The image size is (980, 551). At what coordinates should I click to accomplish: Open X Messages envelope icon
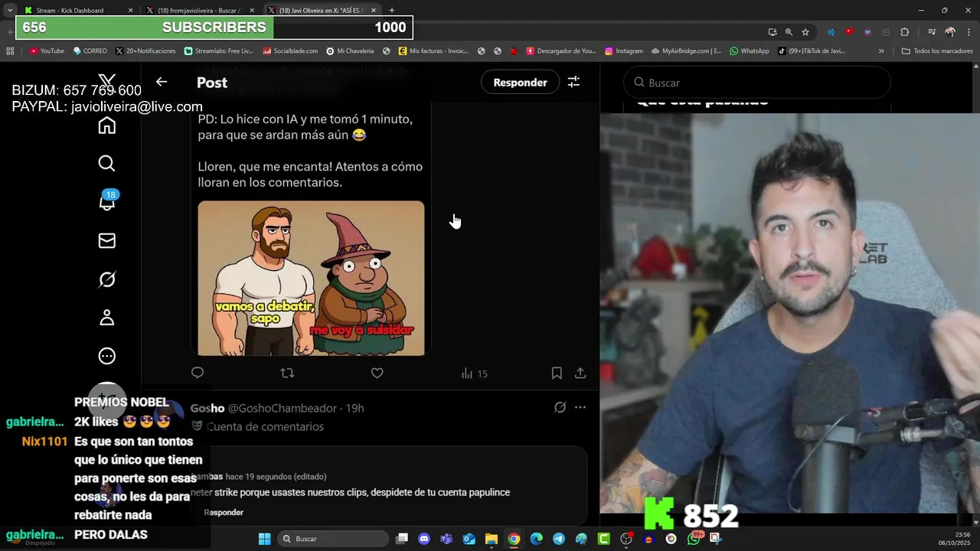(107, 241)
